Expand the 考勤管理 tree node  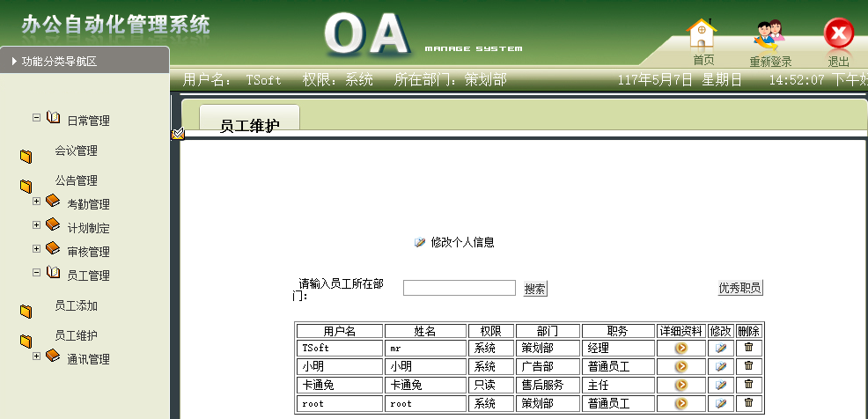coord(37,201)
